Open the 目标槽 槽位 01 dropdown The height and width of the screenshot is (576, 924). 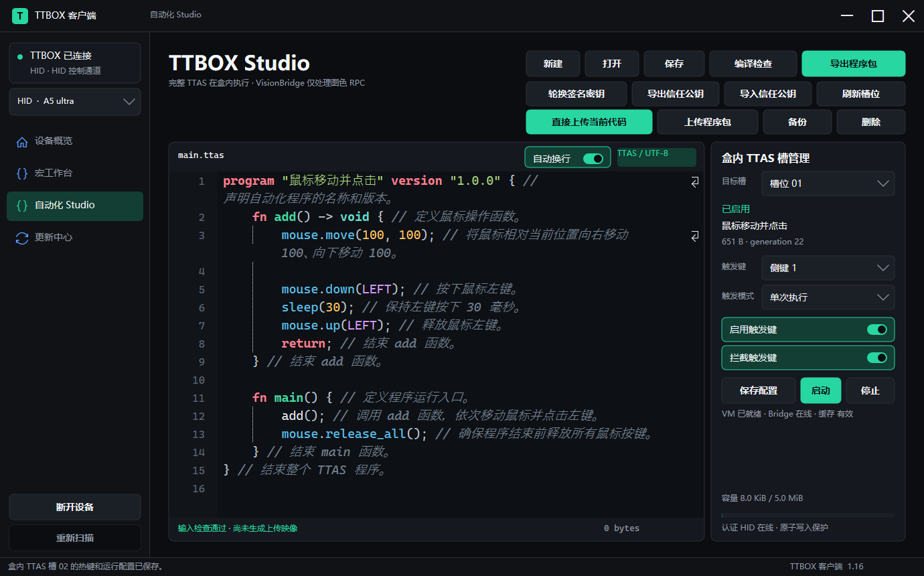828,184
